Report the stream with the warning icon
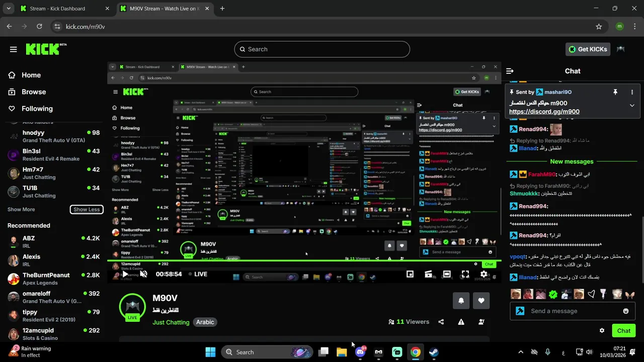 tap(461, 322)
